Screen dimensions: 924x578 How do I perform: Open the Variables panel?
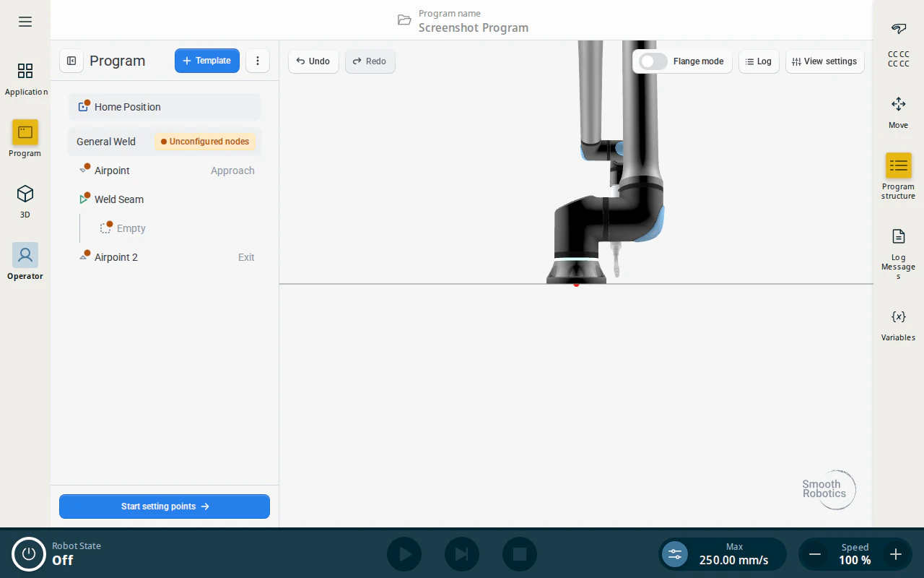899,324
